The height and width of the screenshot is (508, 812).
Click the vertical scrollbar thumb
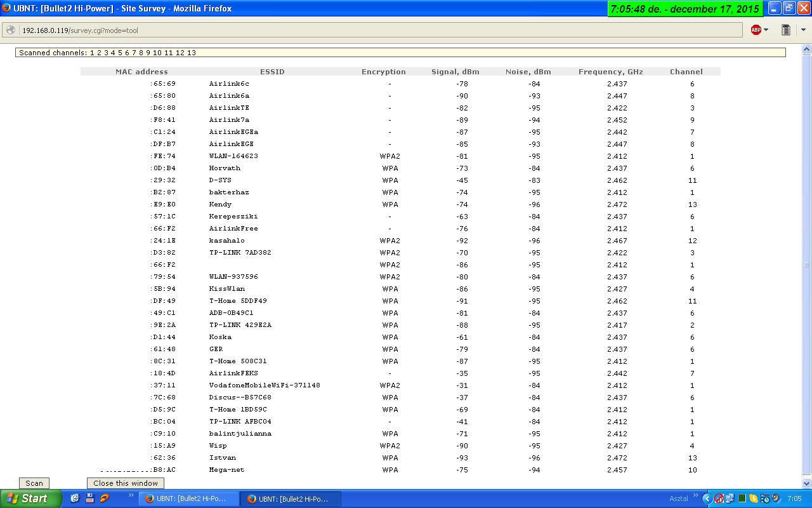point(807,264)
